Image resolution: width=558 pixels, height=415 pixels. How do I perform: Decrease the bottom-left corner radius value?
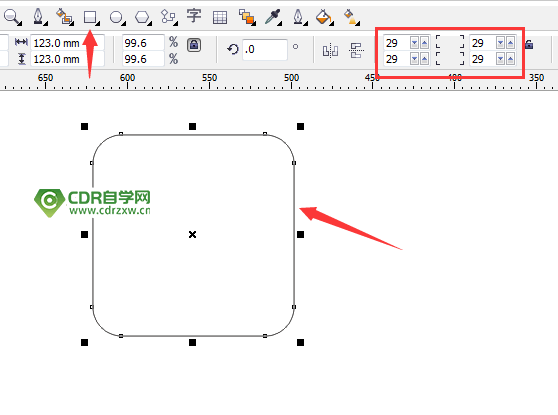pos(414,58)
